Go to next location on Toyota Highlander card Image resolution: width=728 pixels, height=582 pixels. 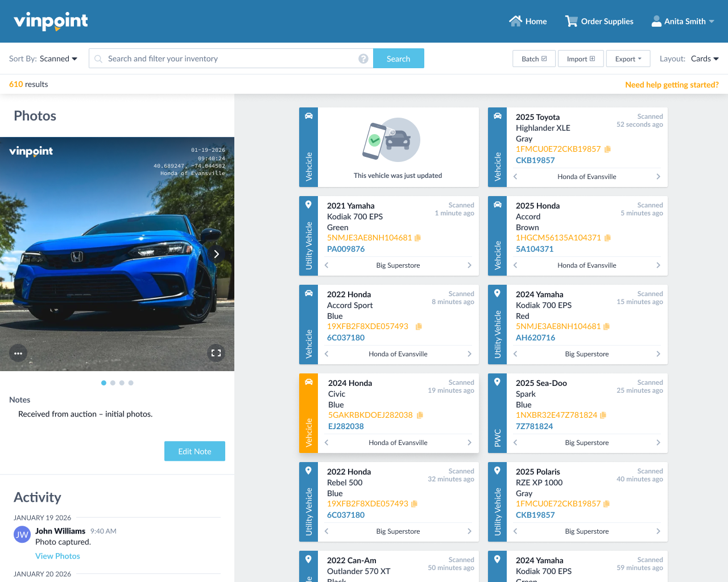pyautogui.click(x=658, y=177)
